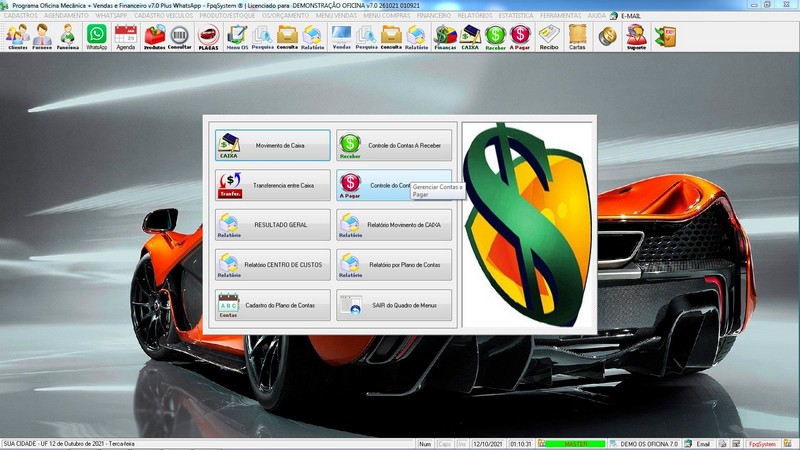Open the Cartas scroll icon

(x=577, y=37)
